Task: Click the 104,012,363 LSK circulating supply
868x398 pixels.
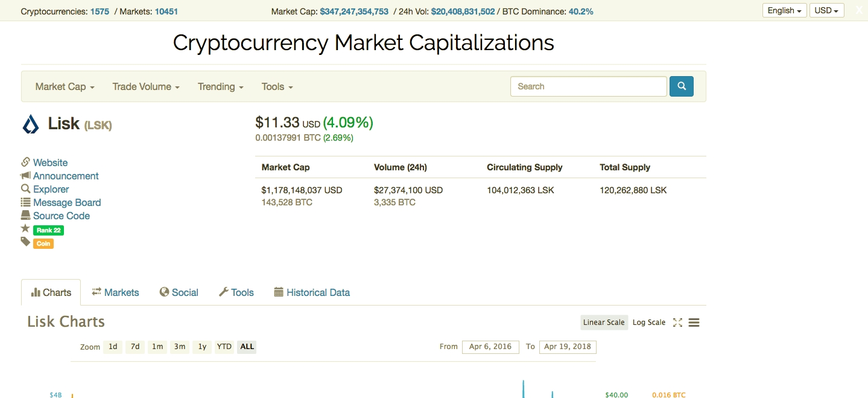Action: click(x=521, y=190)
